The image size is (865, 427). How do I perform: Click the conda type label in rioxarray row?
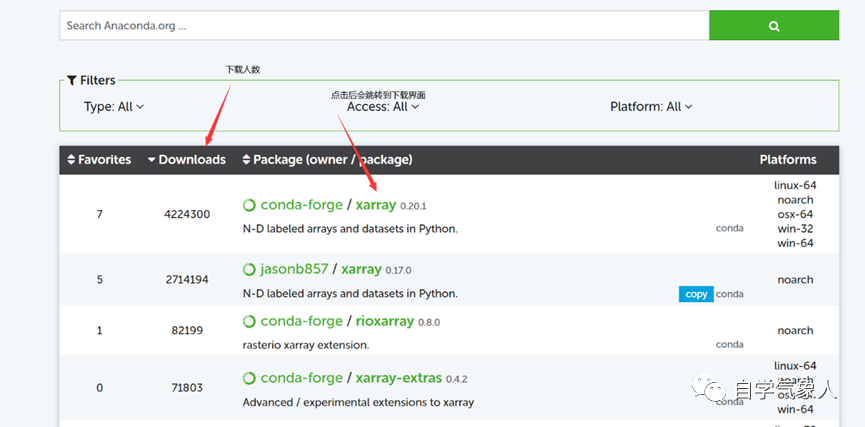(730, 344)
